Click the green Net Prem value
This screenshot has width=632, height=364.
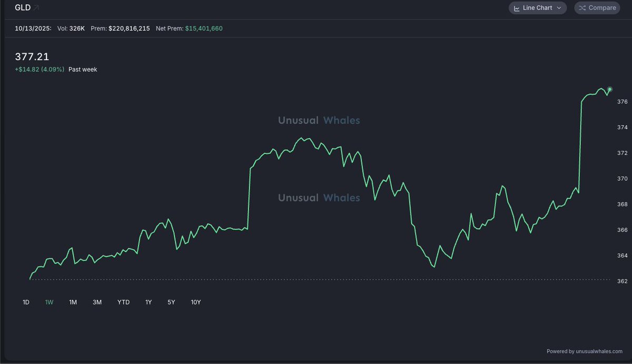(x=204, y=28)
